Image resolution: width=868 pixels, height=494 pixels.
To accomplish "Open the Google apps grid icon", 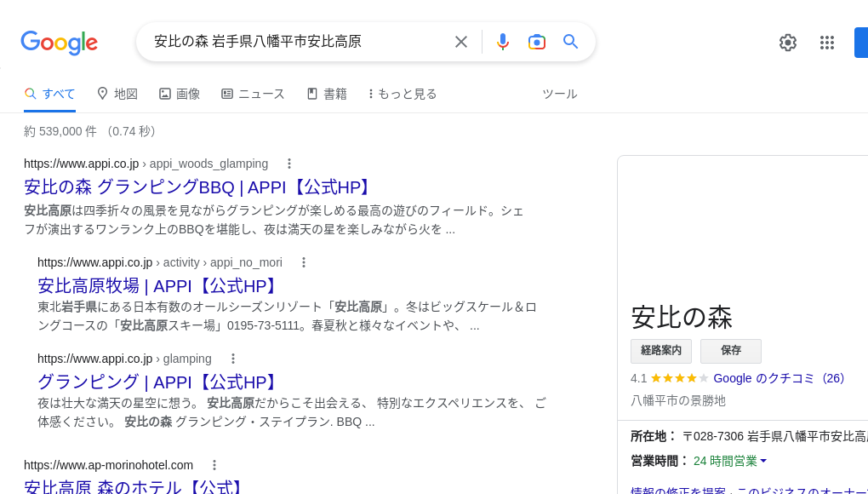I will 826,42.
